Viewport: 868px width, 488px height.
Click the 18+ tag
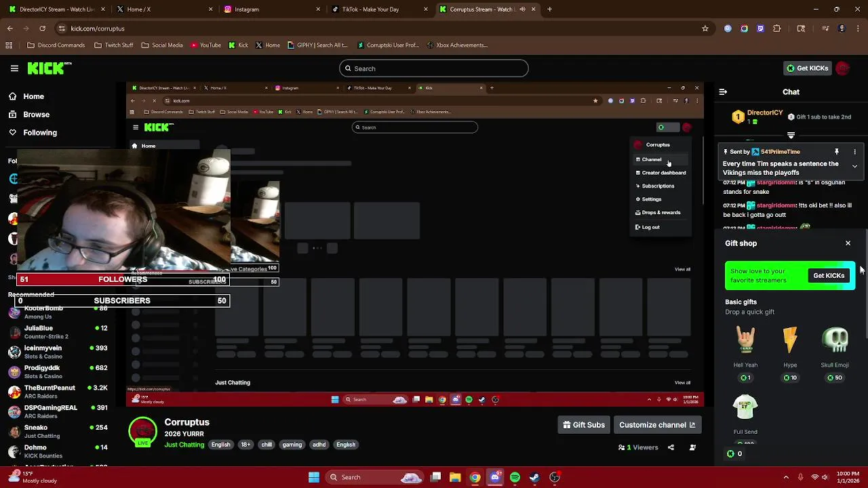pos(245,445)
